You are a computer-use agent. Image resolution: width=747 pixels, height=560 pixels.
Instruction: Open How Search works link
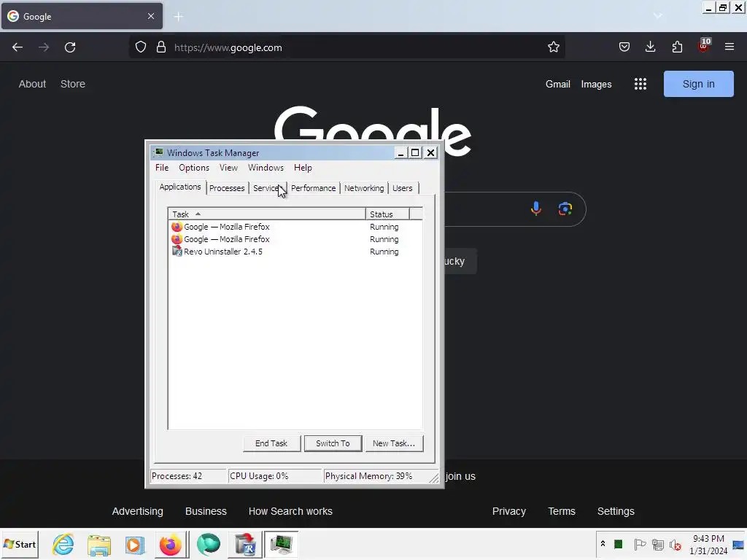click(x=290, y=511)
